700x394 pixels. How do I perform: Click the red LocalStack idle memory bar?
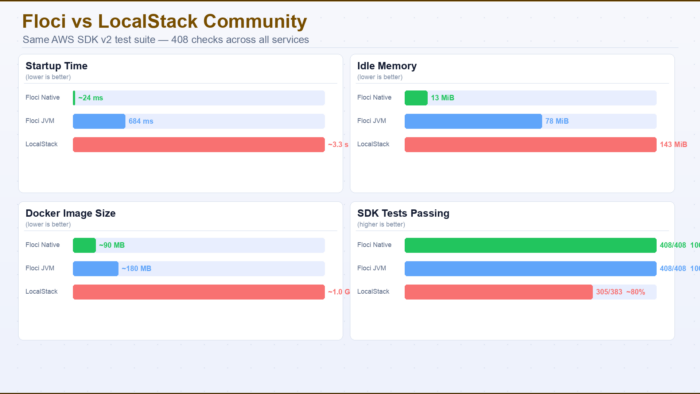tap(530, 144)
